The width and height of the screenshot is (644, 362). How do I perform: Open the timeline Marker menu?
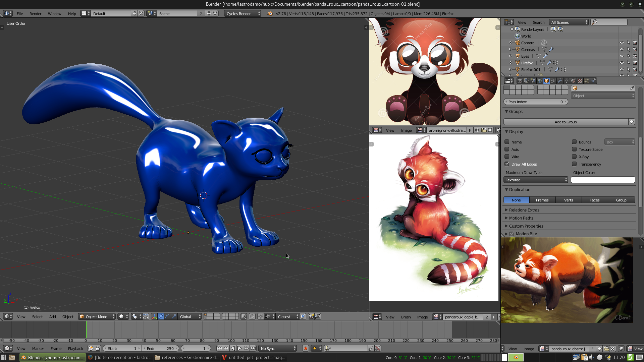click(38, 348)
